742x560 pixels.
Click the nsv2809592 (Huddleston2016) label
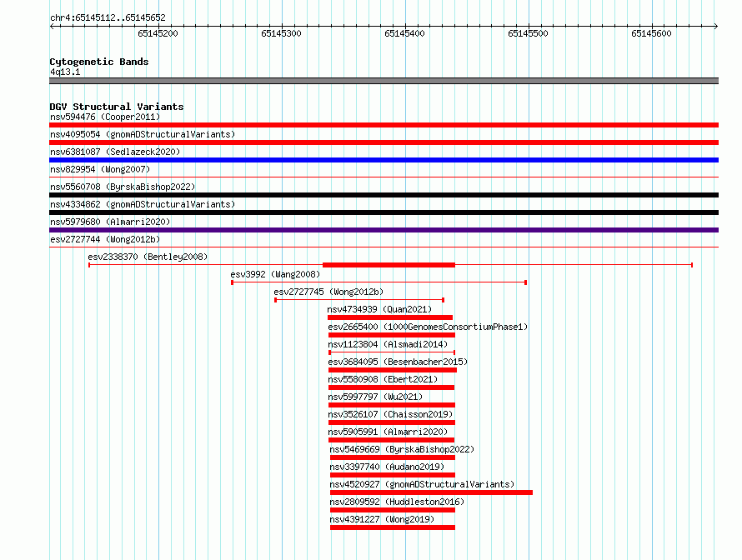tap(397, 502)
